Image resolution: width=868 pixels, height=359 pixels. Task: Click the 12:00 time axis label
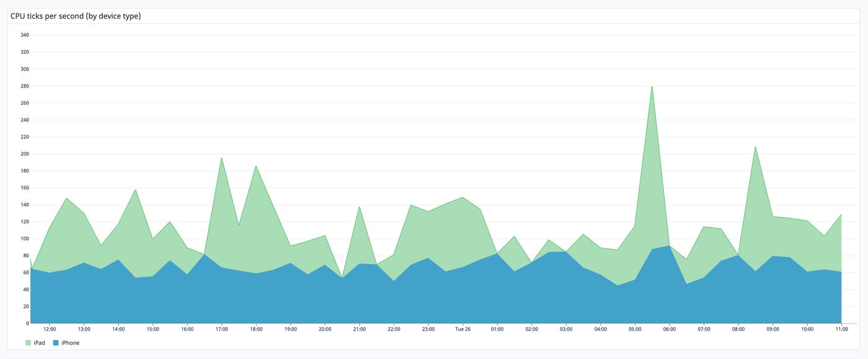[50, 329]
